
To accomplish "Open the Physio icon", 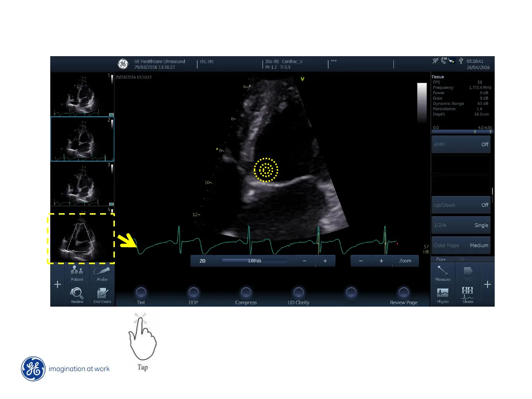I will point(443,295).
